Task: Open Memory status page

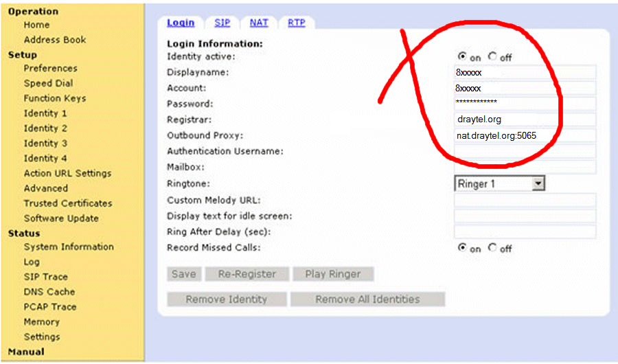Action: click(41, 322)
